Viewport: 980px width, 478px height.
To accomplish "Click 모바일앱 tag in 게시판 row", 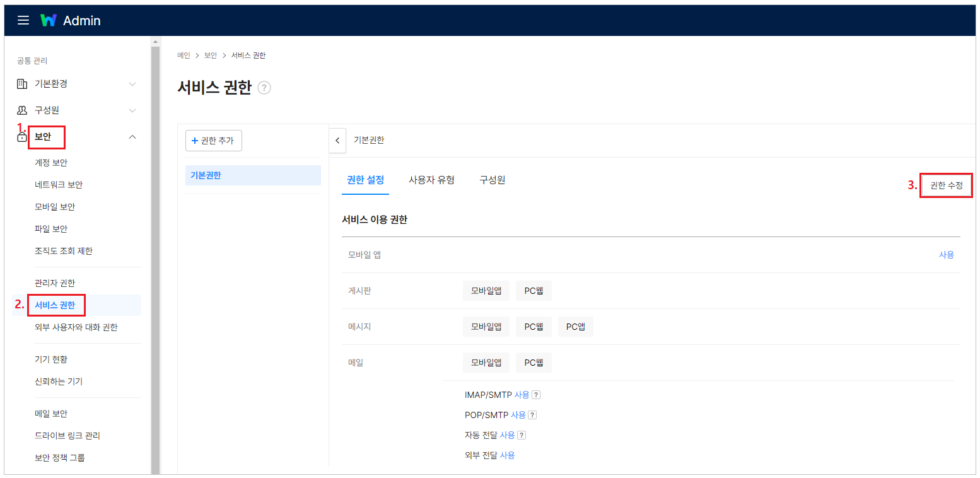I will (486, 291).
